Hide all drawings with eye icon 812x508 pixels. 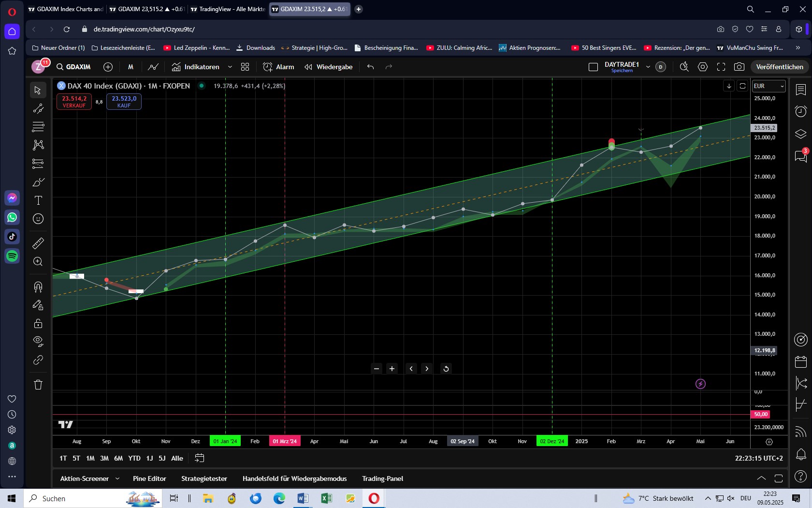click(x=38, y=342)
